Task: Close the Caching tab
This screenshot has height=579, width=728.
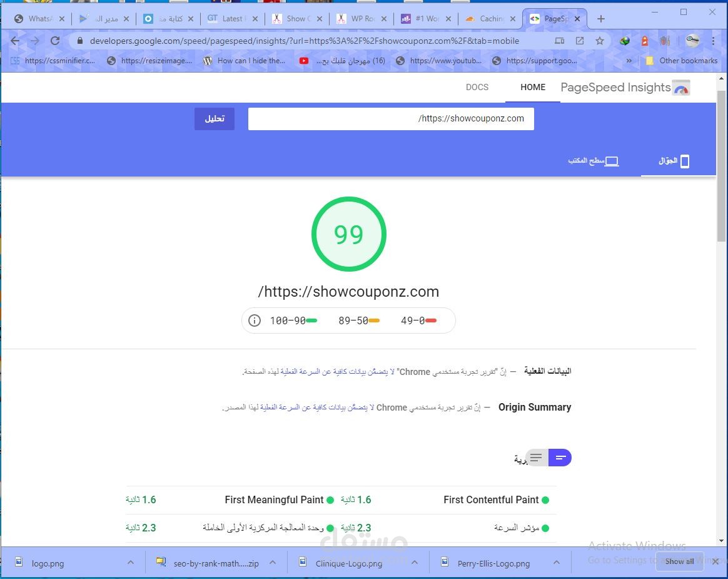Action: tap(513, 19)
